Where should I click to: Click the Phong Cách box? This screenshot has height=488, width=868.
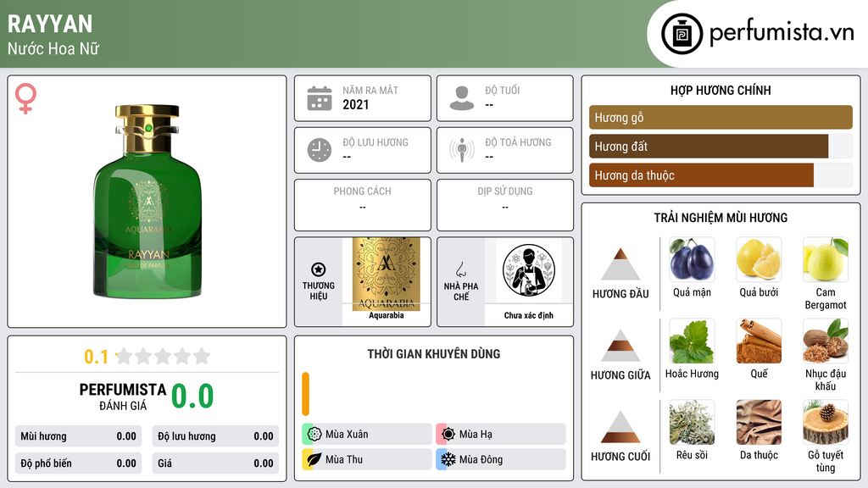[363, 205]
